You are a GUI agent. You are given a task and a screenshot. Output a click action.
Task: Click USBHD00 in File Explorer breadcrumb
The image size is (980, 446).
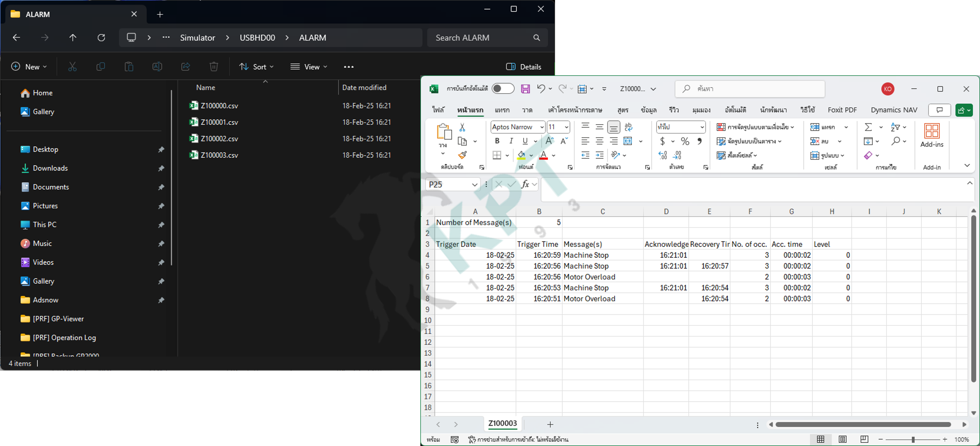(x=257, y=38)
